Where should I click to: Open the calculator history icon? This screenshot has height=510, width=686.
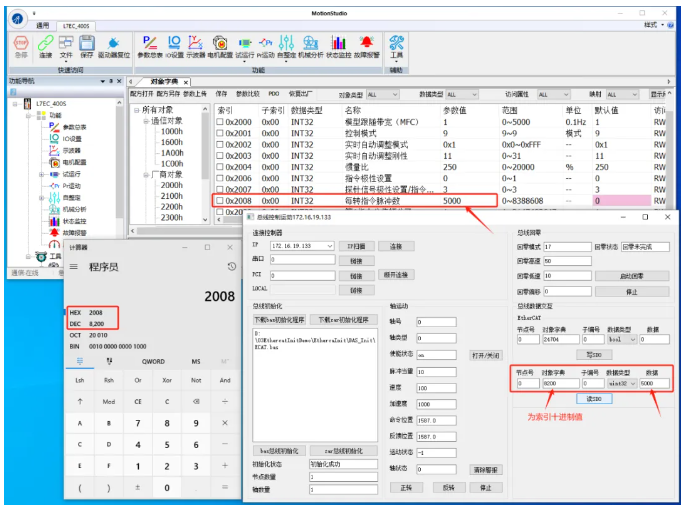pyautogui.click(x=231, y=266)
